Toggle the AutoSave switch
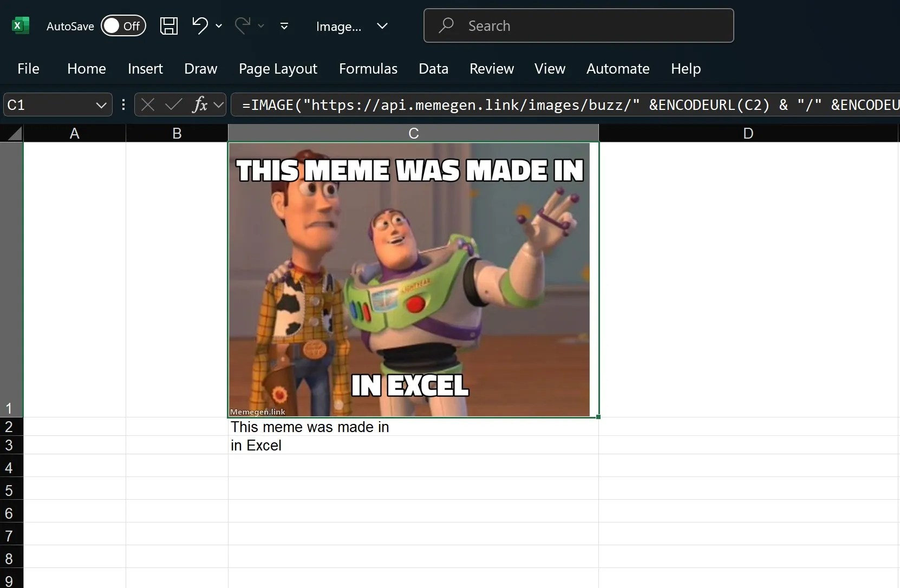Viewport: 900px width, 588px height. tap(123, 25)
